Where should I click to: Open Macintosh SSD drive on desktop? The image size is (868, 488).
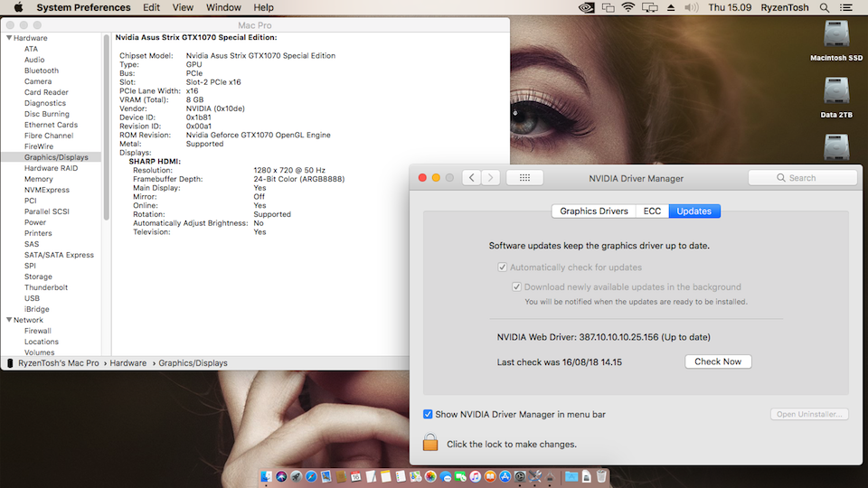[835, 41]
